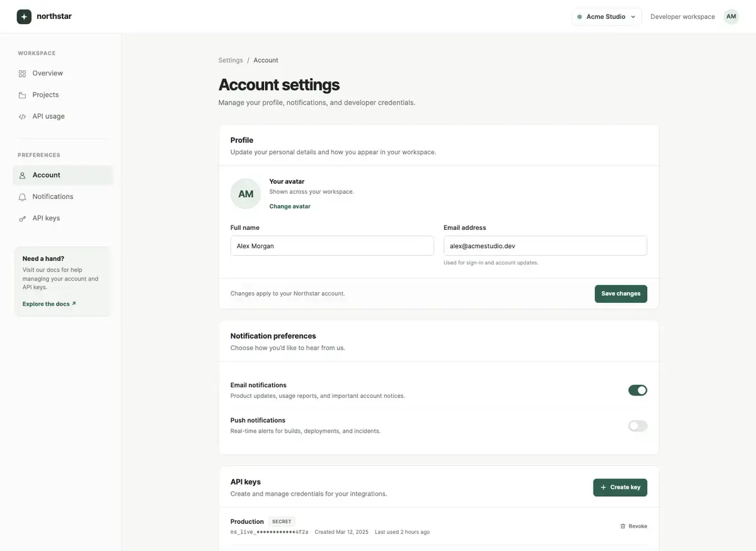Open the Explore the docs link
Viewport: 756px width, 551px height.
click(x=49, y=304)
